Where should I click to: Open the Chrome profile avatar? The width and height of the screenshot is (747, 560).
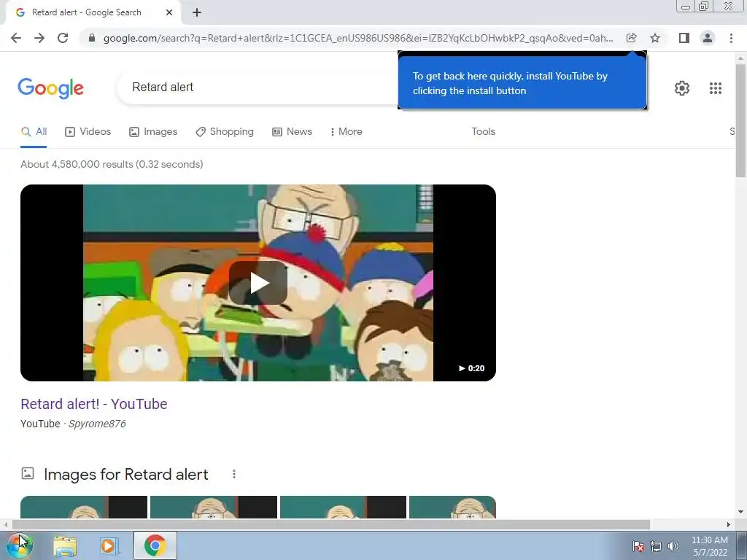click(708, 38)
